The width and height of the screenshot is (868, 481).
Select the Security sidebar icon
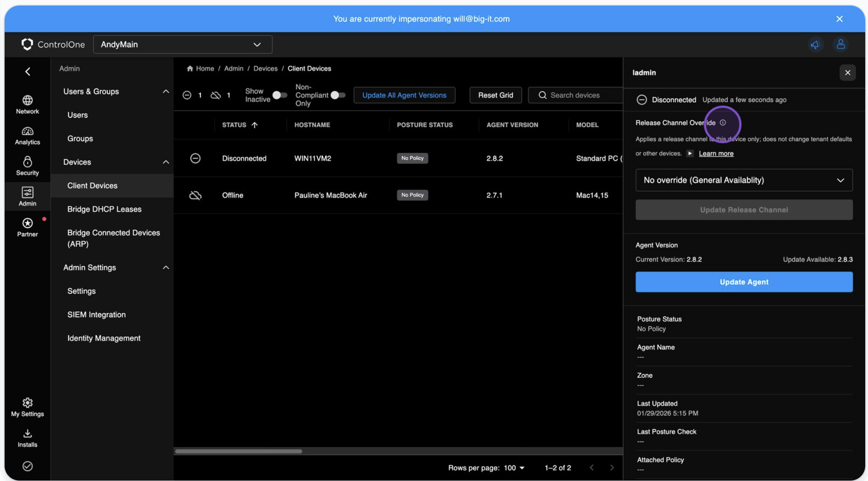(x=27, y=166)
